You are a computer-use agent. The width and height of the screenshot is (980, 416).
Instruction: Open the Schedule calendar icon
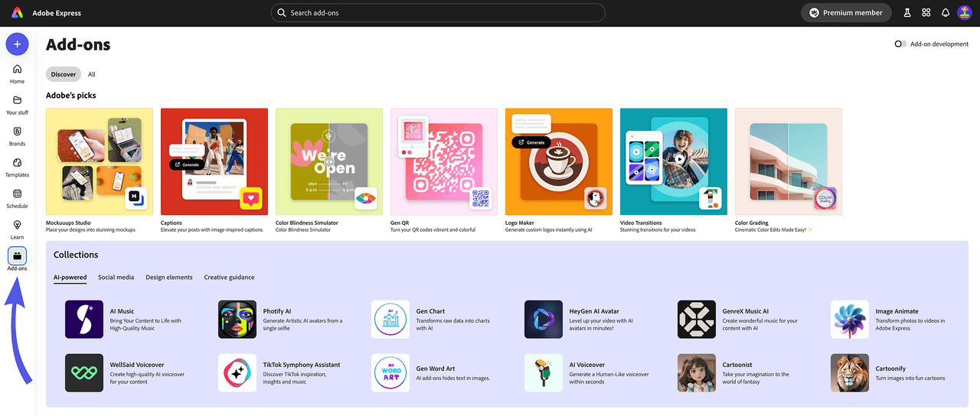click(x=17, y=194)
